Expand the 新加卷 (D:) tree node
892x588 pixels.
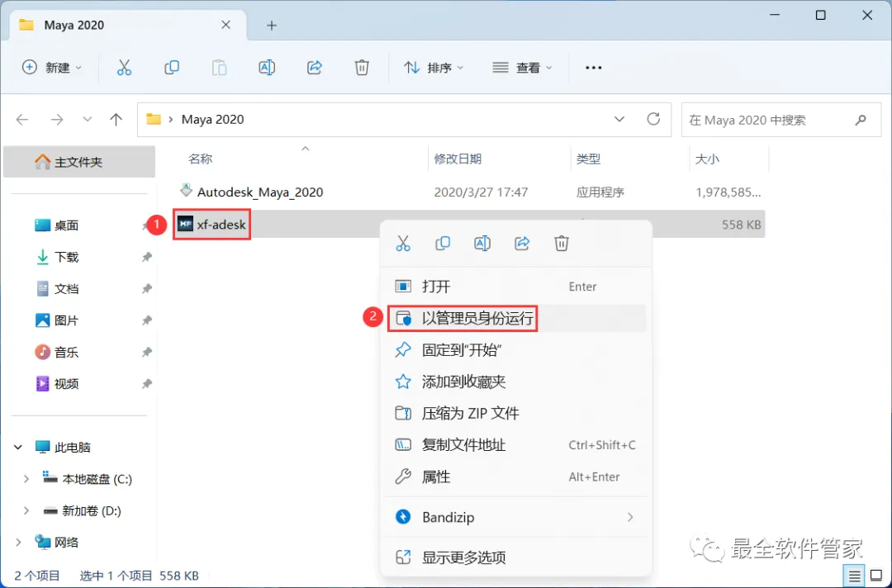26,511
